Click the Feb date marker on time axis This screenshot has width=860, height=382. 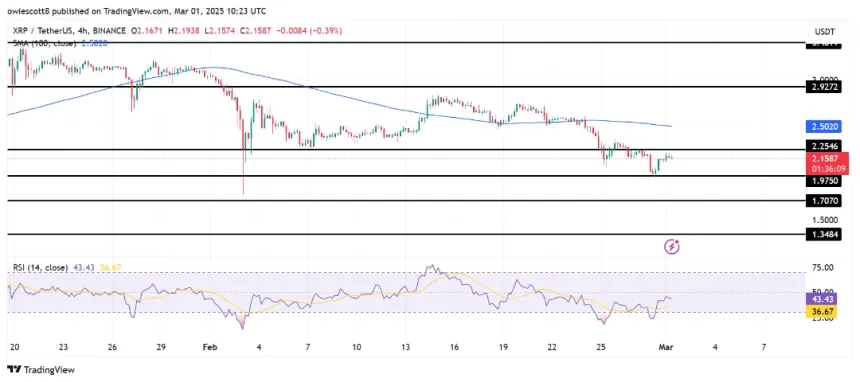click(211, 347)
